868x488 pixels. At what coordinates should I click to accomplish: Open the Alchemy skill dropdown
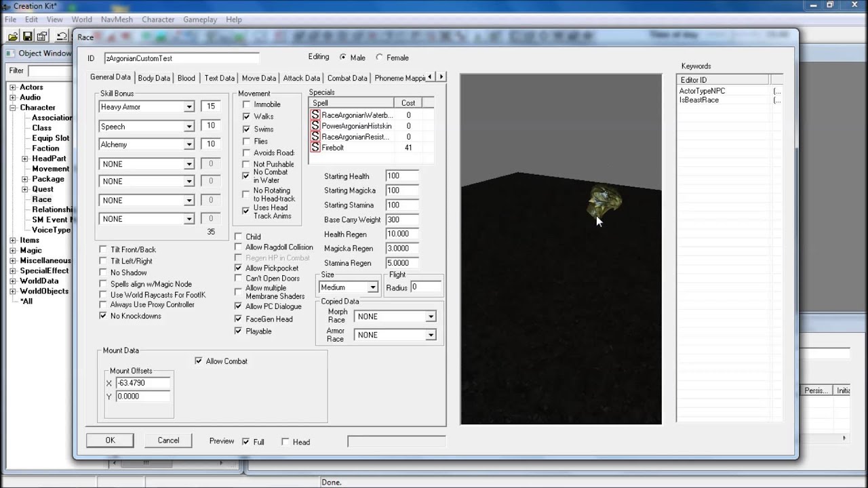tap(189, 144)
